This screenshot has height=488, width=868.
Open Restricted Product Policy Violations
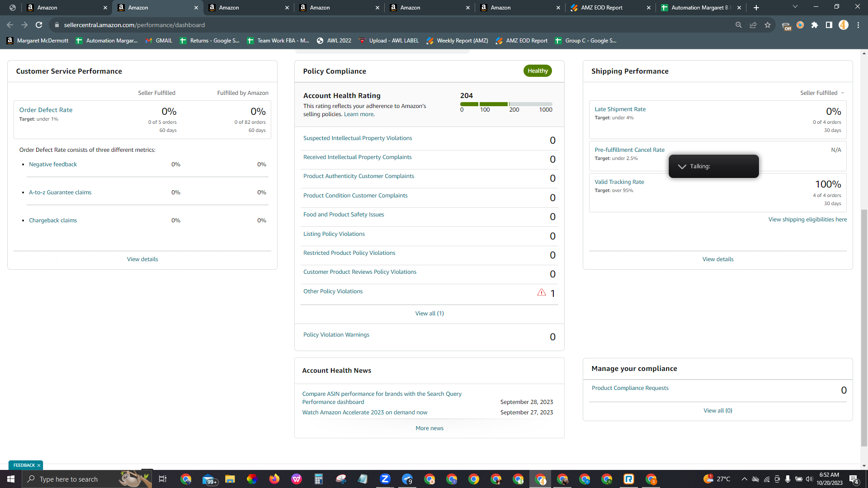pyautogui.click(x=349, y=253)
